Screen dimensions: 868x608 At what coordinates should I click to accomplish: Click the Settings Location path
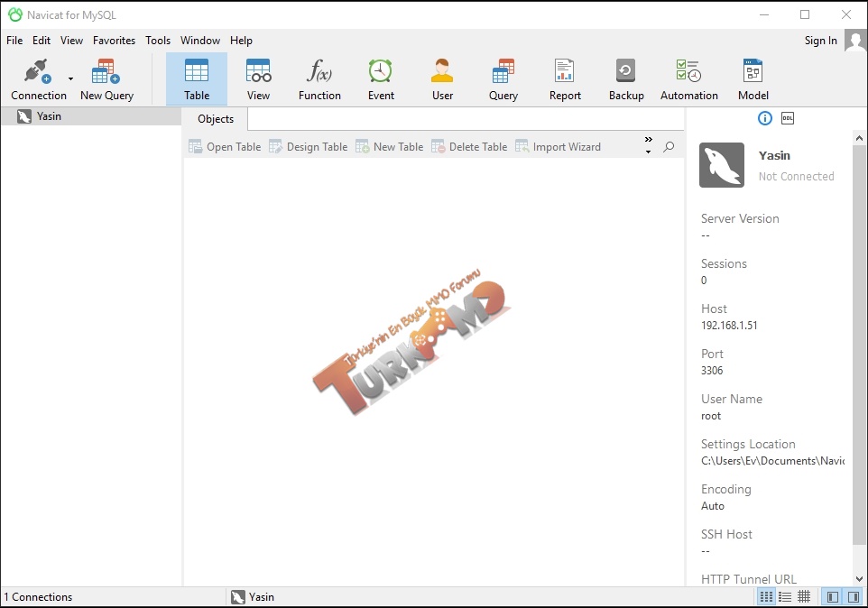[772, 461]
